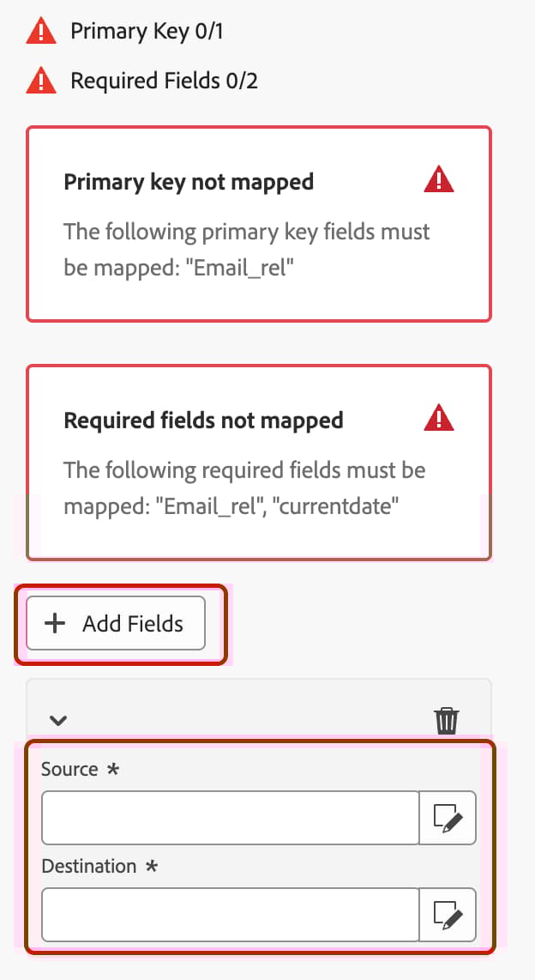
Task: Expand the Primary key not mapped warning card
Action: click(258, 223)
